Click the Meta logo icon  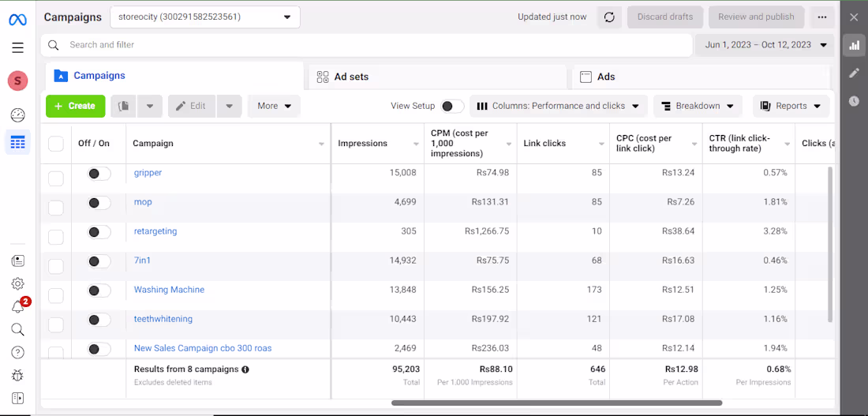point(17,19)
